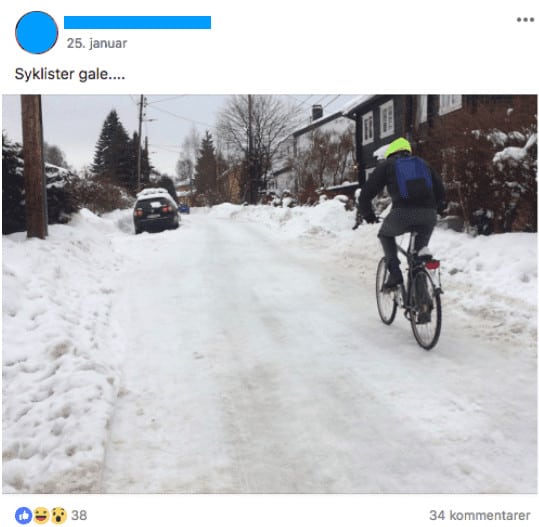Click the bicycle's rear wheel in photo
Image resolution: width=539 pixels, height=527 pixels.
point(426,310)
